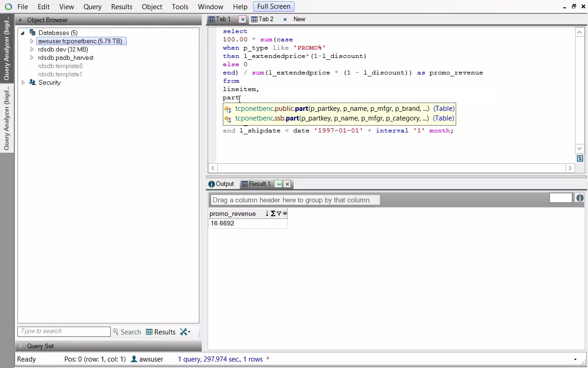Screen dimensions: 588x368
Task: Click the Results grid button in Object Browser
Action: coord(161,332)
